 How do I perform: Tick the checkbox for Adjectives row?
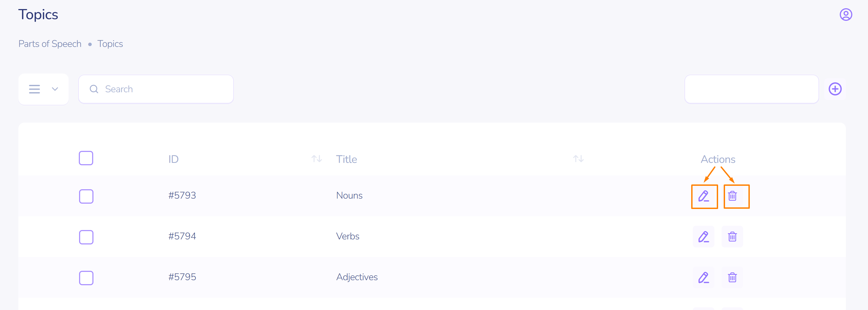(86, 278)
